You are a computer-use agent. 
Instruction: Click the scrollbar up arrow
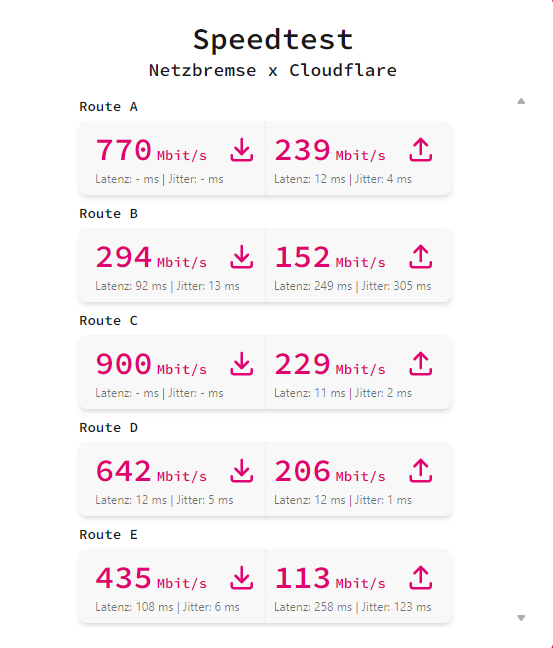click(521, 101)
